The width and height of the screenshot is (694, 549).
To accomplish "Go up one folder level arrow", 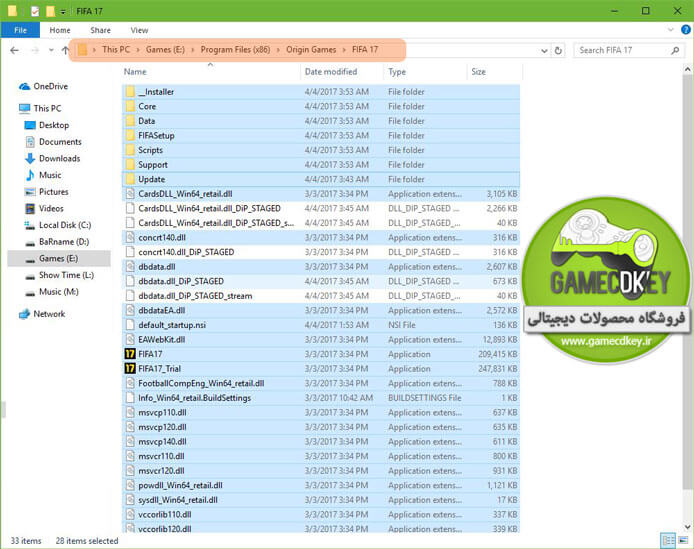I will coord(66,50).
